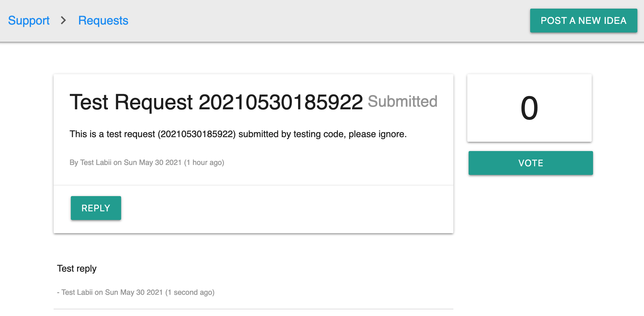Click the Support breadcrumb link

click(29, 21)
